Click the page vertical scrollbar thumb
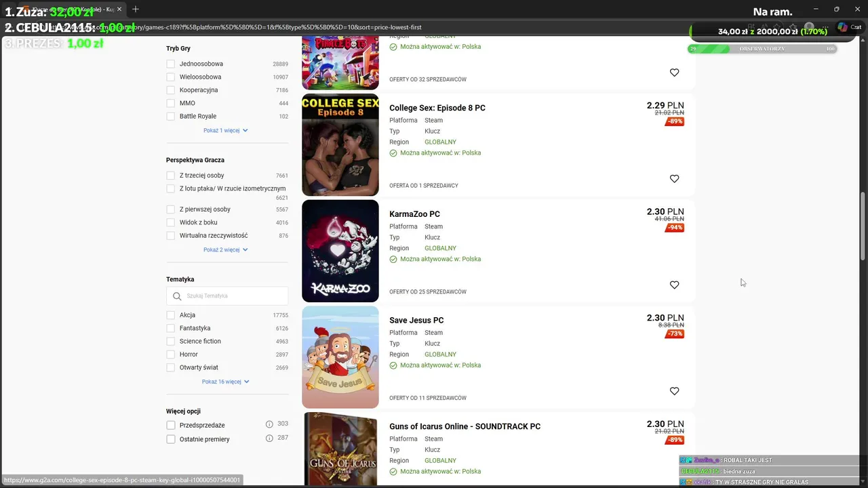Image resolution: width=868 pixels, height=488 pixels. coord(863,225)
